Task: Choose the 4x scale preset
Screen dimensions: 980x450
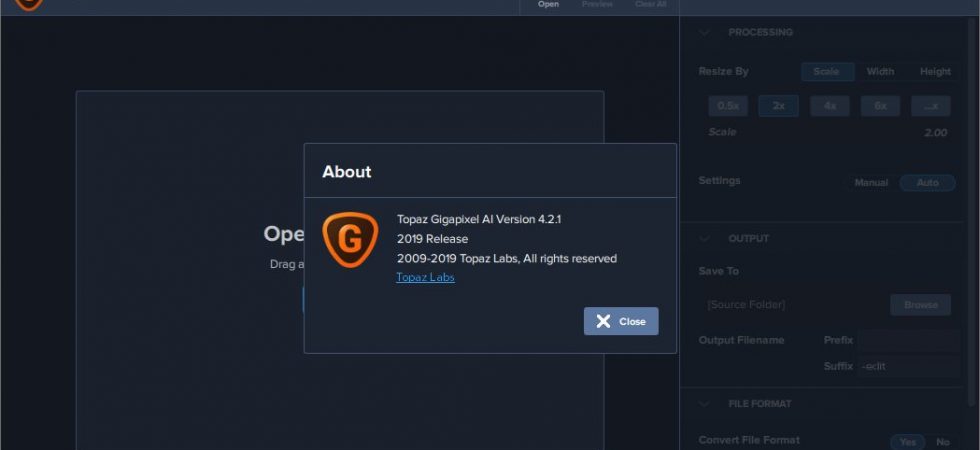Action: pyautogui.click(x=829, y=106)
